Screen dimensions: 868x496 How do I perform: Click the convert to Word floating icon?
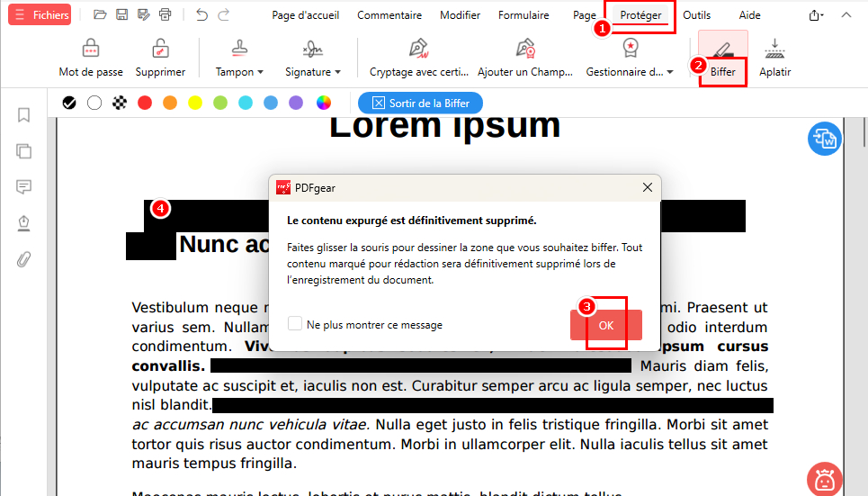tap(824, 139)
